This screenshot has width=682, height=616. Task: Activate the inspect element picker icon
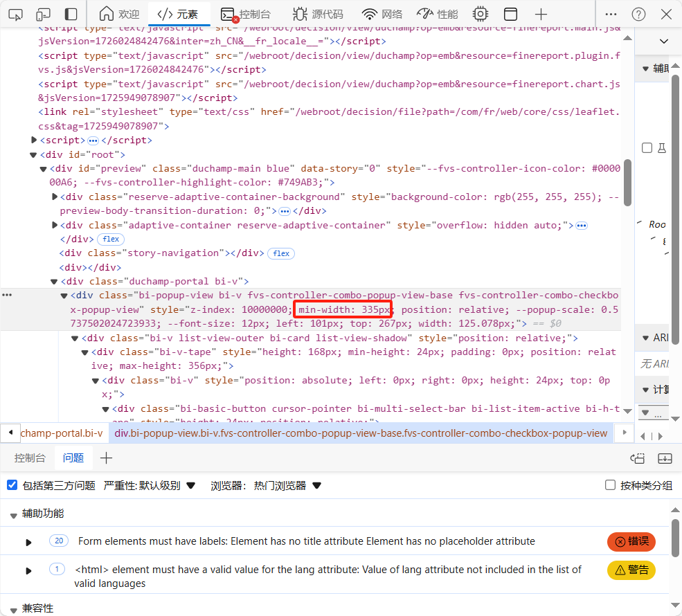click(15, 15)
